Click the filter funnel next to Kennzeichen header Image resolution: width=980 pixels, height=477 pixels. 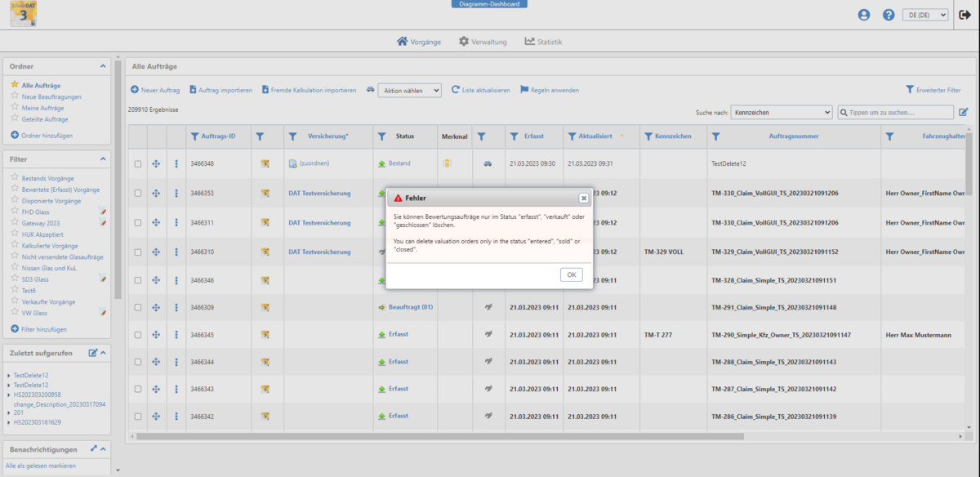[x=648, y=136]
